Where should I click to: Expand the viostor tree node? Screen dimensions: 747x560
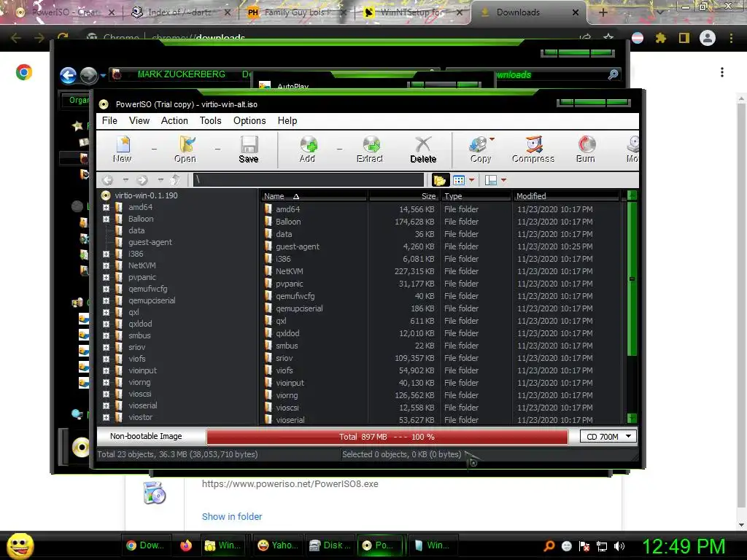pos(106,417)
